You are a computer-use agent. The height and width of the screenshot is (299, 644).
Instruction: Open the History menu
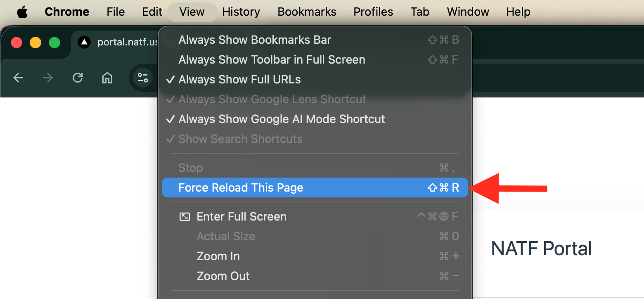241,12
